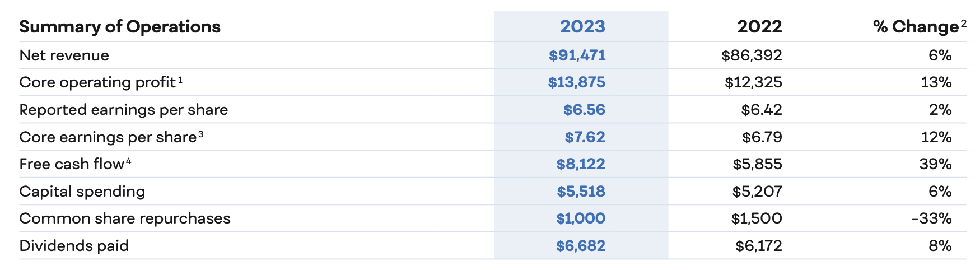
Task: Select the 2022 reported EPS value $6.42
Action: tap(762, 110)
